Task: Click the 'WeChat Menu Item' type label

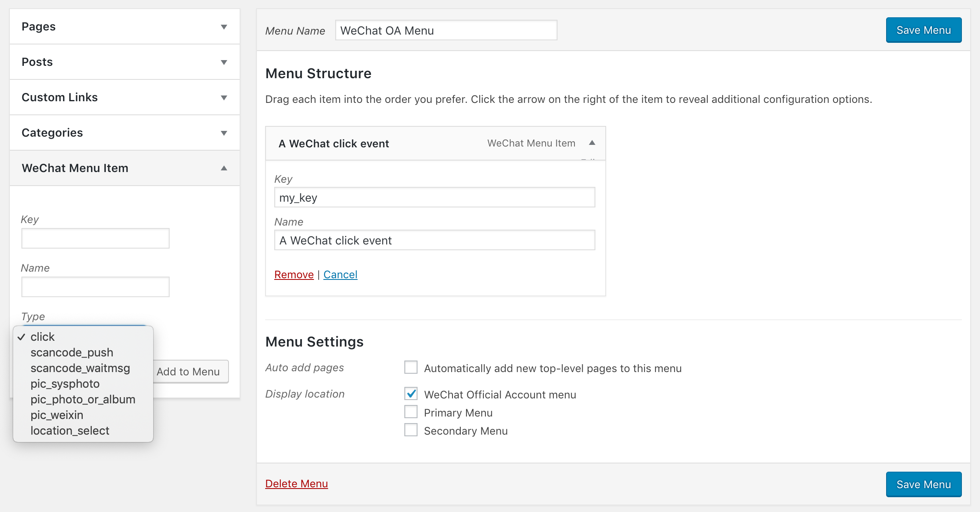Action: (x=531, y=143)
